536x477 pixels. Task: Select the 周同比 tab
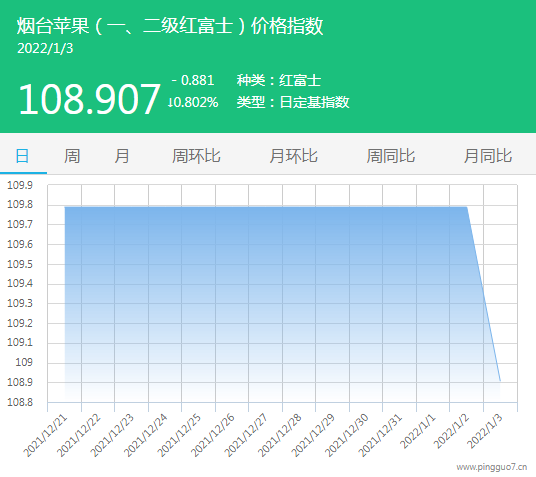tap(391, 156)
